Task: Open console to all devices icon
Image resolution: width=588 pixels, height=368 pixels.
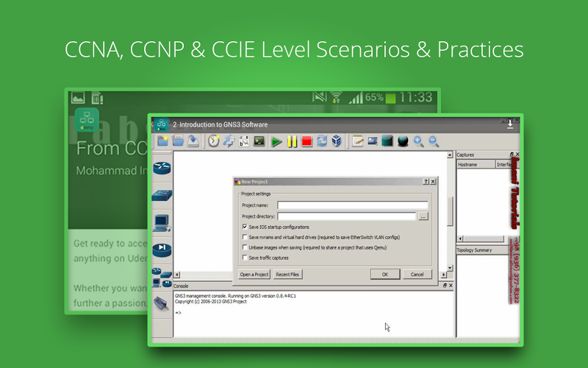Action: (x=259, y=141)
